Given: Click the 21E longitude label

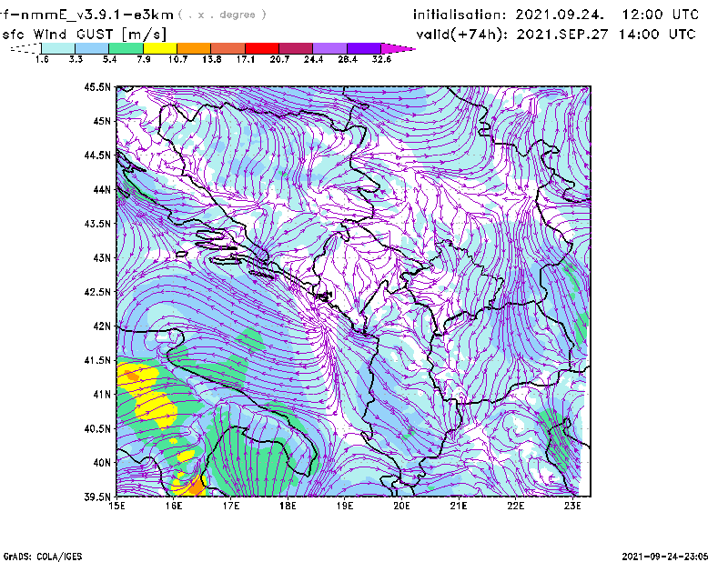Looking at the screenshot, I should pyautogui.click(x=459, y=506).
